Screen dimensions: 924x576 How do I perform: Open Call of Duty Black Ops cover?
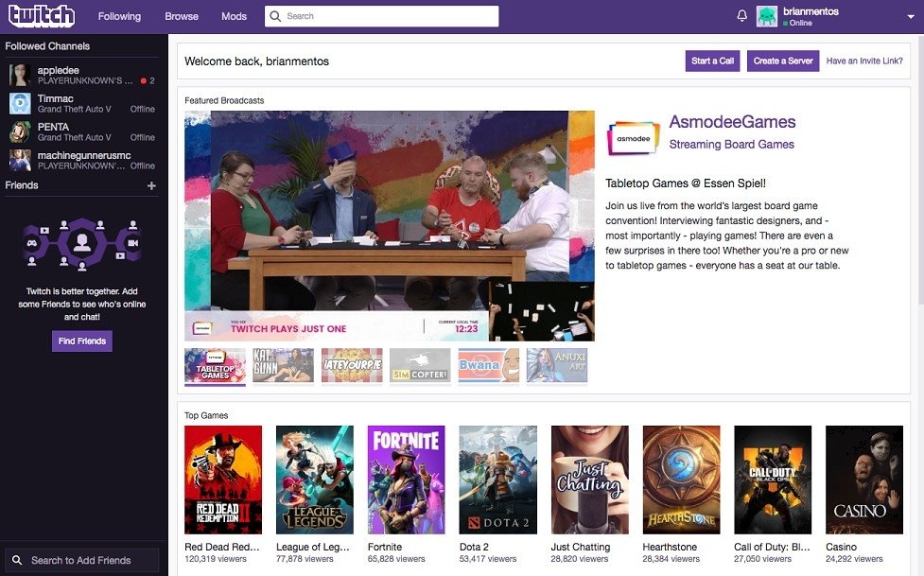(x=773, y=480)
